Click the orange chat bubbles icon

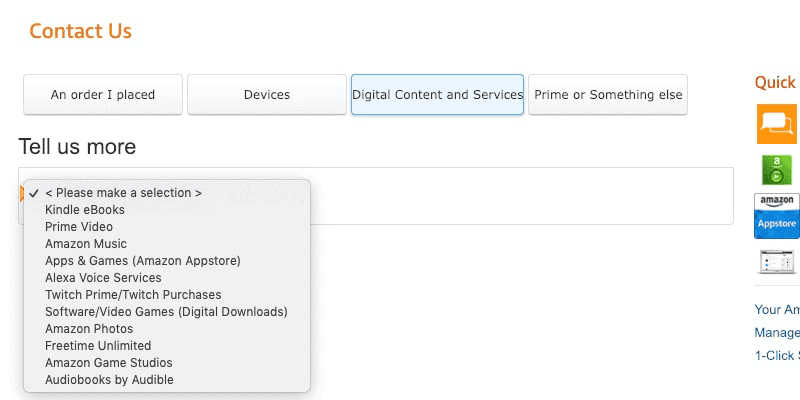pos(777,124)
